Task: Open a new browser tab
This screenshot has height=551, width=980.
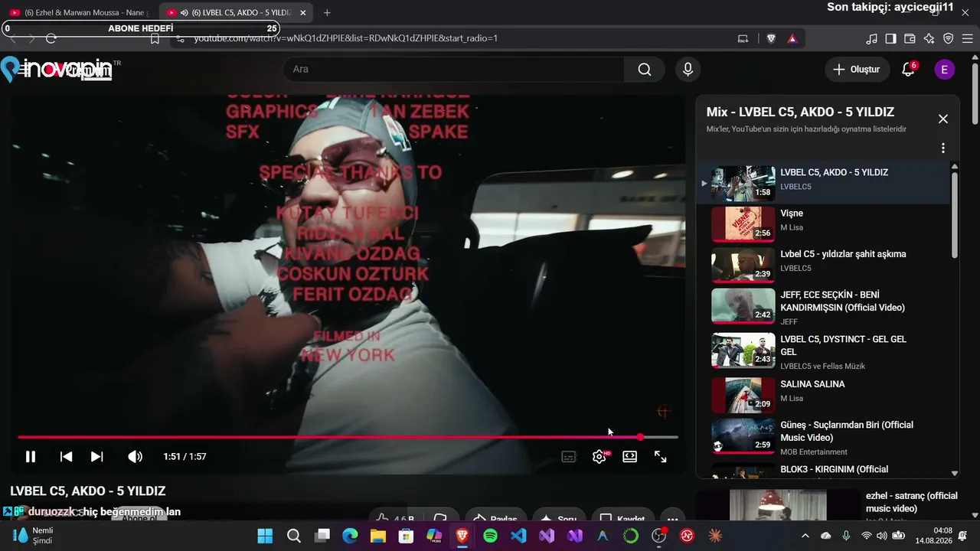Action: pos(327,13)
